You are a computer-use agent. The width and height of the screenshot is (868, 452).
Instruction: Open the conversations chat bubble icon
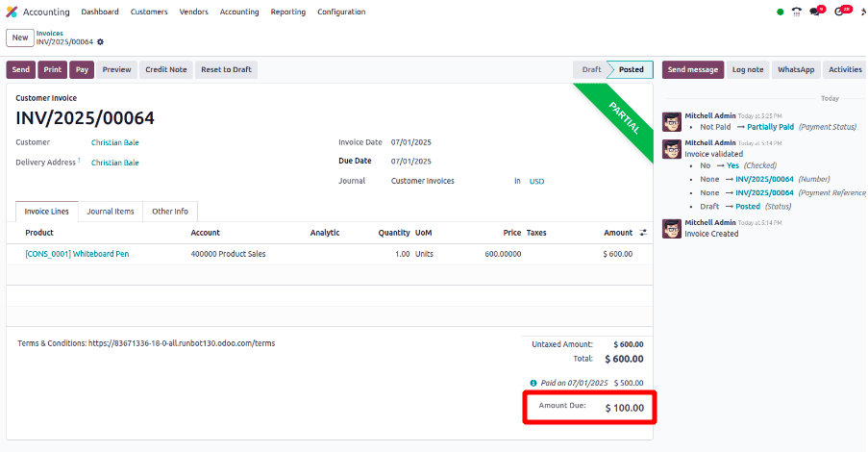pos(815,12)
